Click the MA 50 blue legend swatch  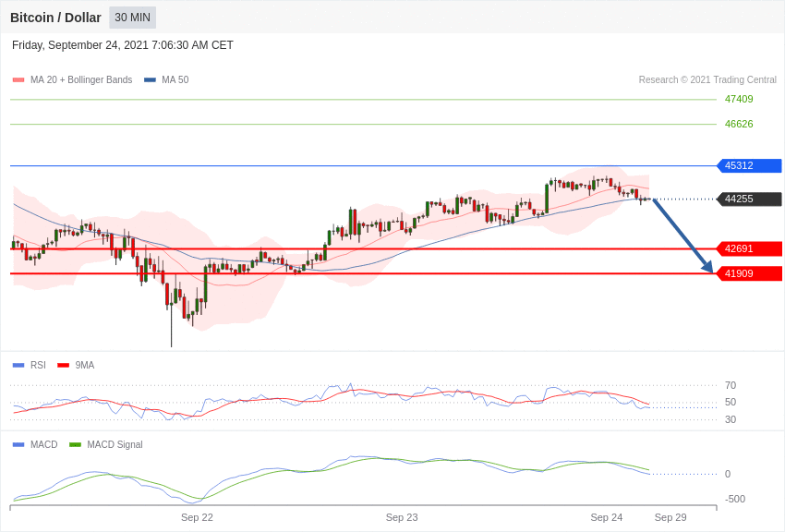(x=150, y=80)
